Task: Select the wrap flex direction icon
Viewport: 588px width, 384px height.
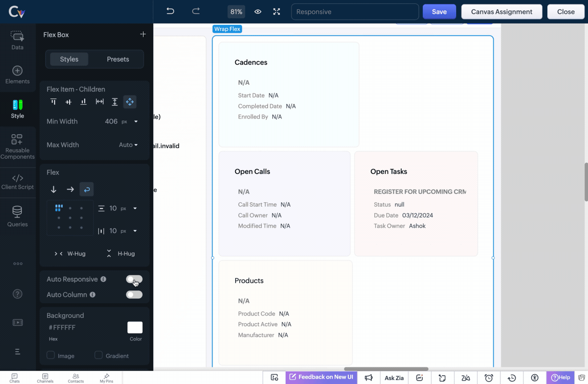Action: click(x=86, y=189)
